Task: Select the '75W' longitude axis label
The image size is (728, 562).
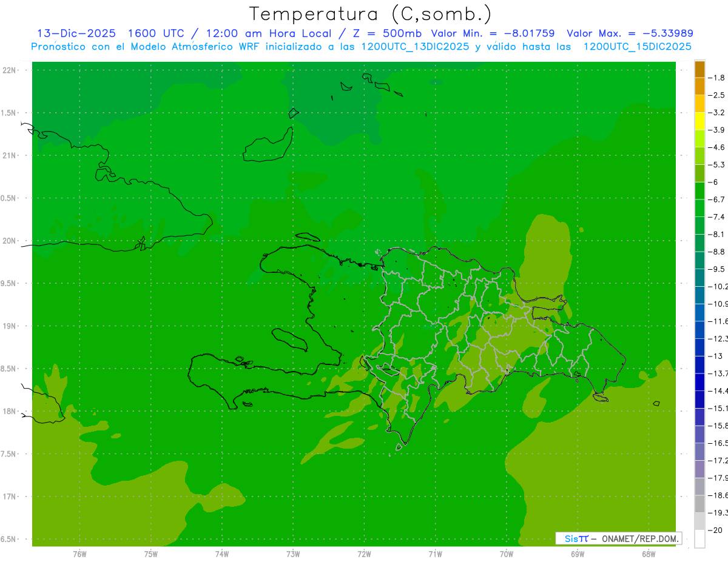Action: pyautogui.click(x=151, y=554)
